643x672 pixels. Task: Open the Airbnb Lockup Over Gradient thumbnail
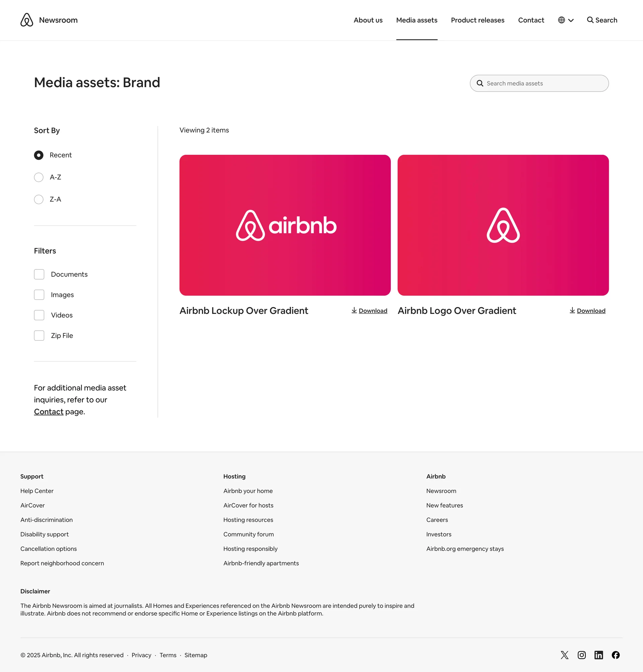(x=285, y=225)
